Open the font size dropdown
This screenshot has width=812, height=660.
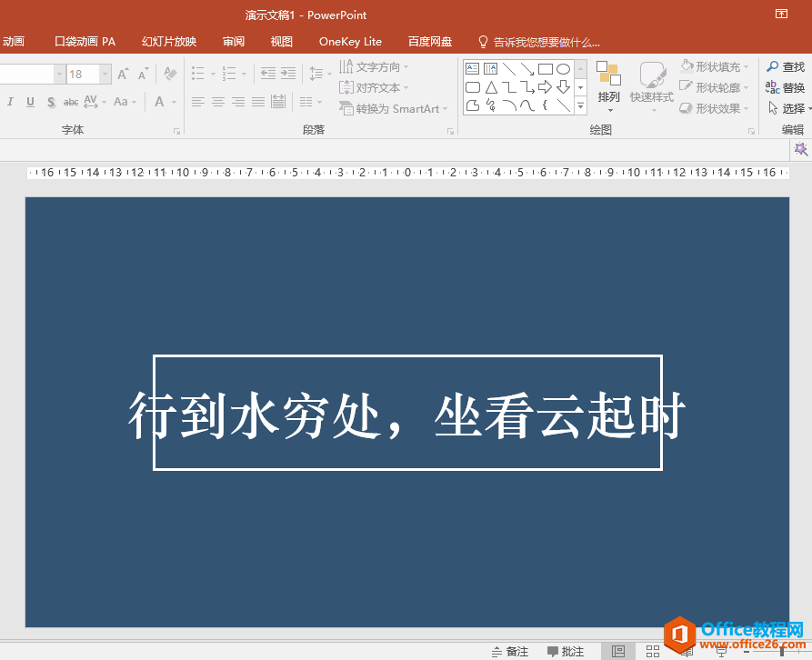coord(105,75)
